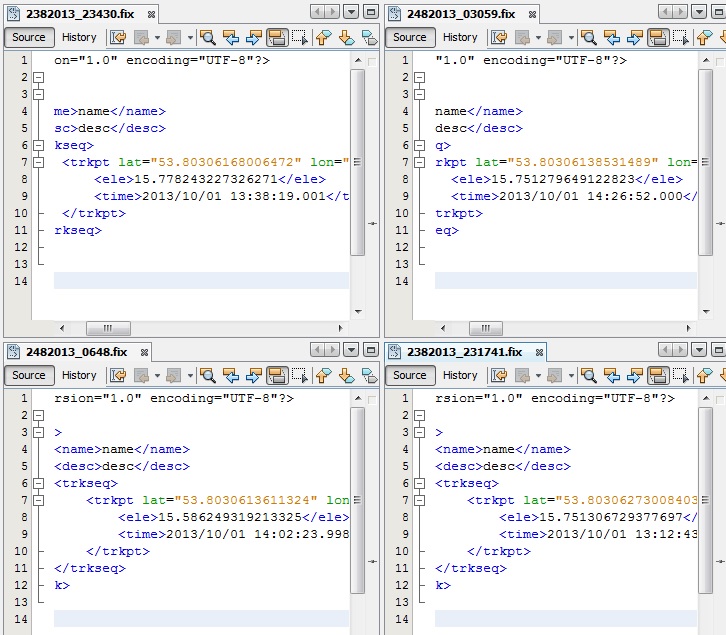Find previous occurrence in 2482013_03059.fix pane

[612, 37]
